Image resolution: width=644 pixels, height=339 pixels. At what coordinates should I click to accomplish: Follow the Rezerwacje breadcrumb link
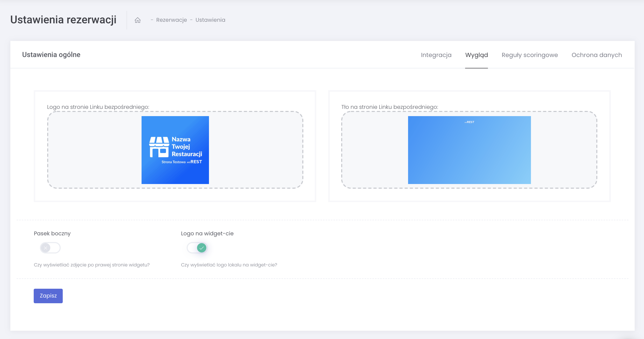click(171, 20)
